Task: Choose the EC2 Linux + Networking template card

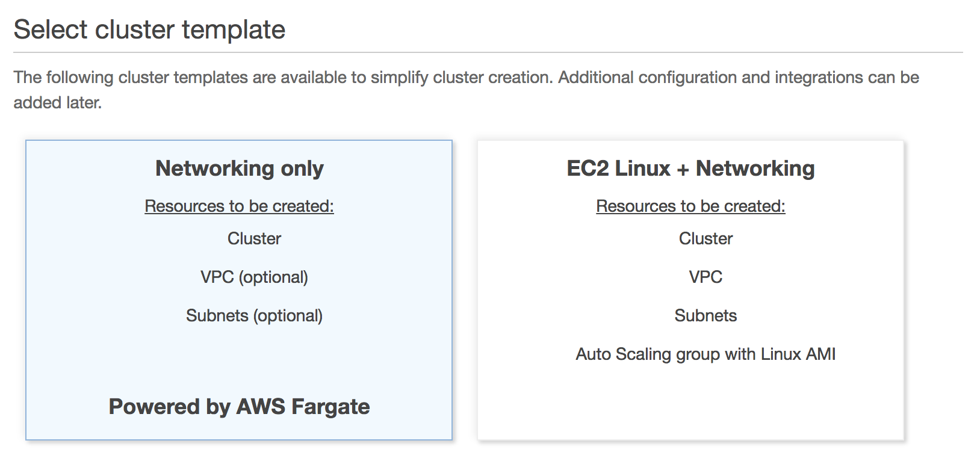Action: tap(690, 290)
